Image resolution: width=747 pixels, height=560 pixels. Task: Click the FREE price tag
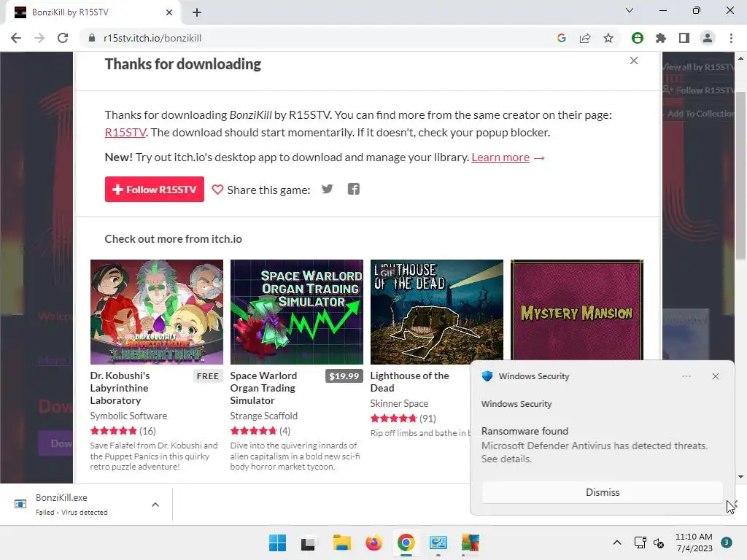click(x=208, y=376)
